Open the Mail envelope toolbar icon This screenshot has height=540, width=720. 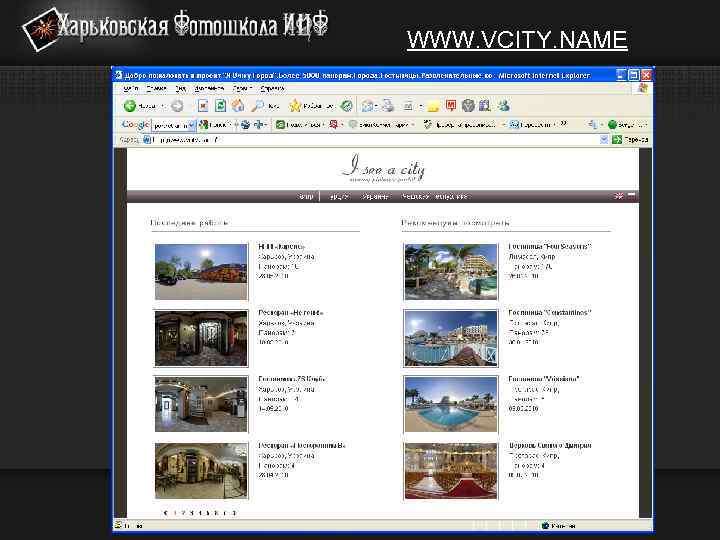point(366,106)
